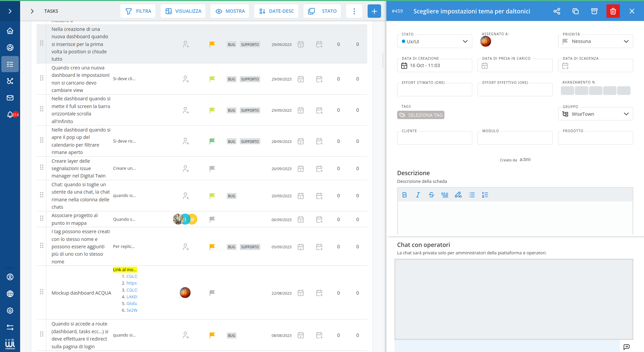
Task: Click the duplicate task icon in header
Action: pyautogui.click(x=575, y=11)
